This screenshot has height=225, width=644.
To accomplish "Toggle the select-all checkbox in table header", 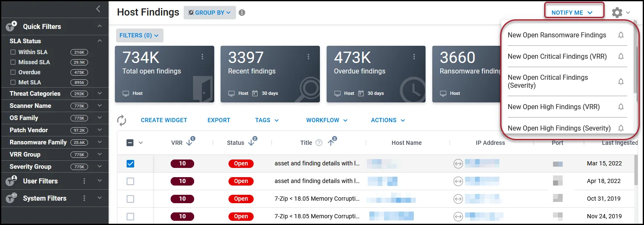I will click(x=130, y=143).
